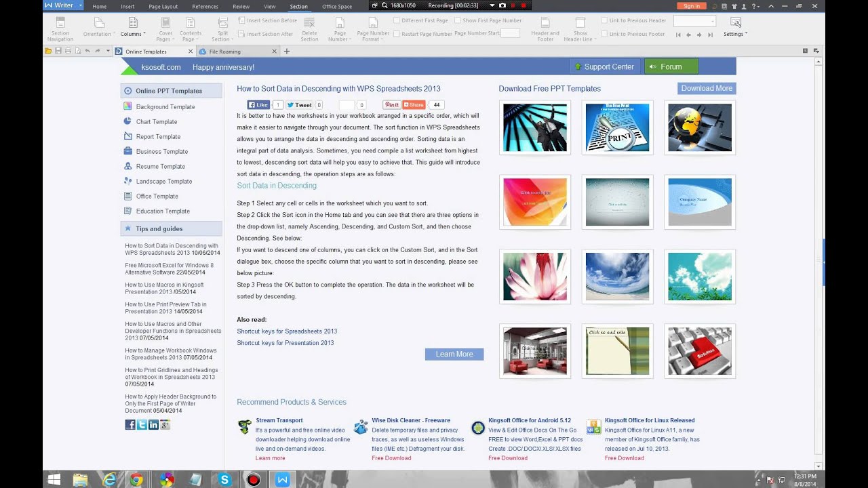The image size is (868, 488).
Task: Click the Pinterest Pin it button
Action: [391, 105]
